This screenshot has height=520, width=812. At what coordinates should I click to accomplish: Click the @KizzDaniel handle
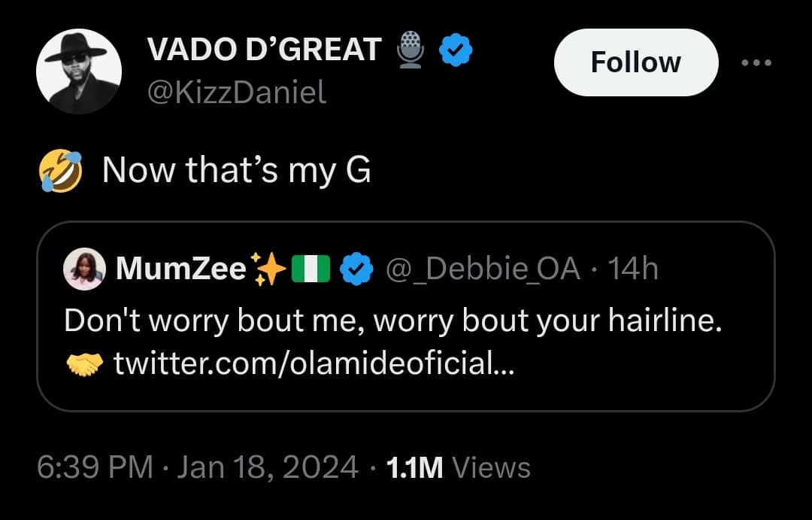click(237, 93)
